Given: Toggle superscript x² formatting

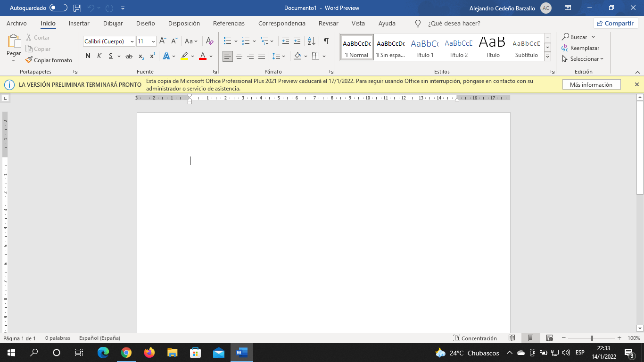Looking at the screenshot, I should pyautogui.click(x=152, y=56).
